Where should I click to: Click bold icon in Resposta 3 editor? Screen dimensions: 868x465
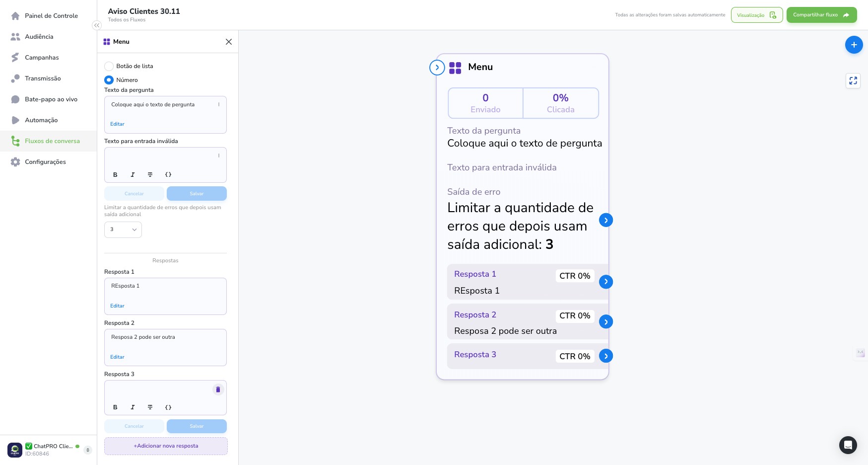(115, 407)
